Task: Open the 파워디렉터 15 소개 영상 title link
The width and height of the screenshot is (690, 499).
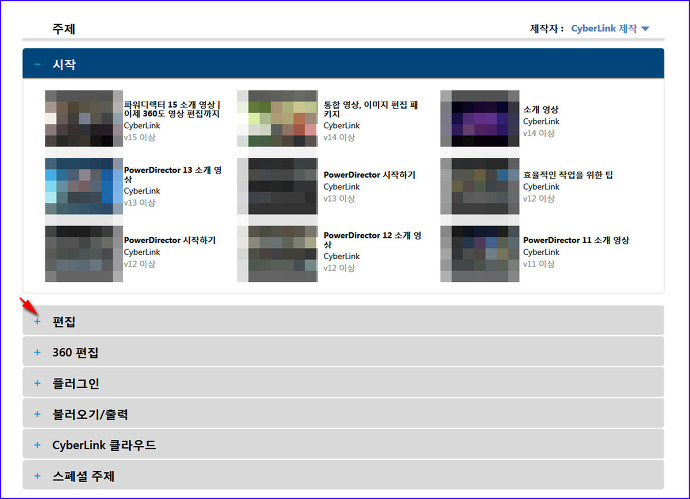Action: pyautogui.click(x=172, y=109)
